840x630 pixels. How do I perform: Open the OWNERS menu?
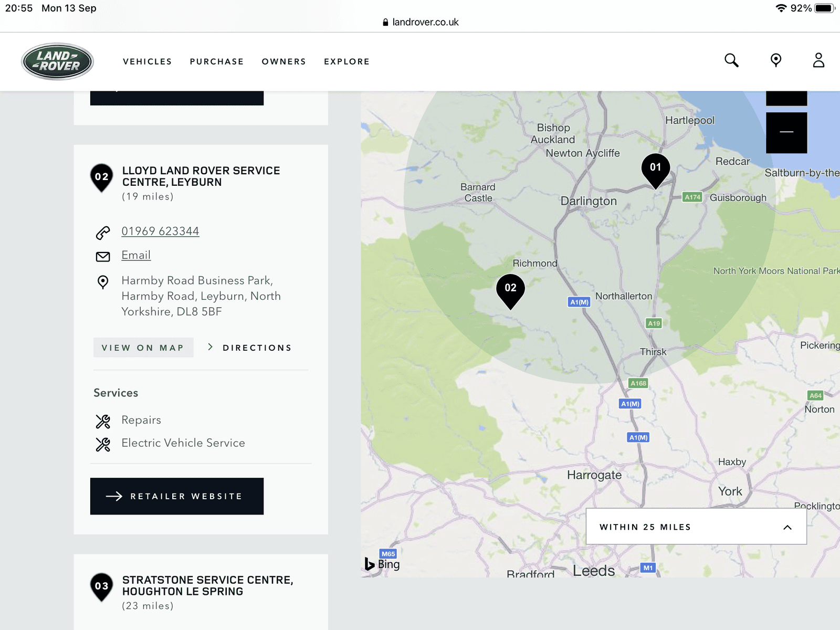tap(284, 61)
